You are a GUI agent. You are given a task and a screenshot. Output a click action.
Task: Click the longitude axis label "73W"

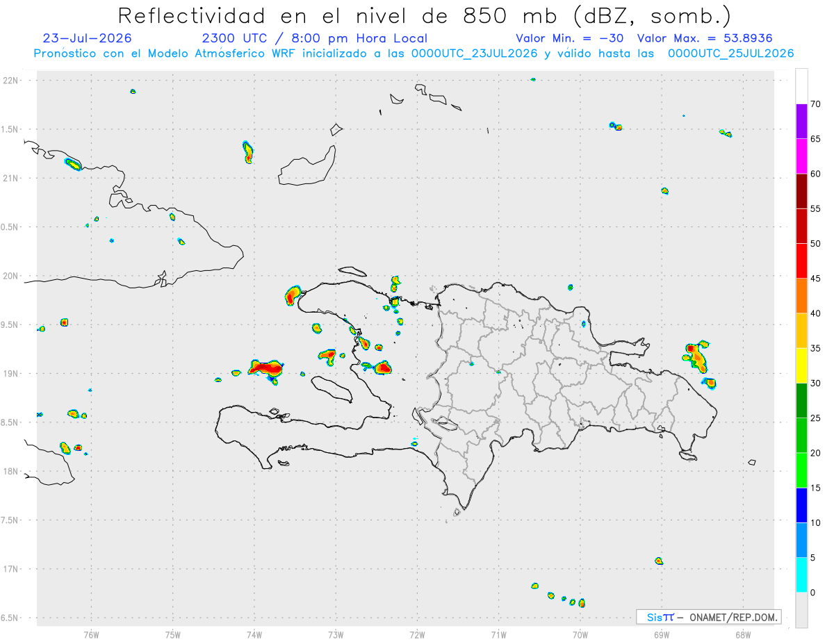336,634
